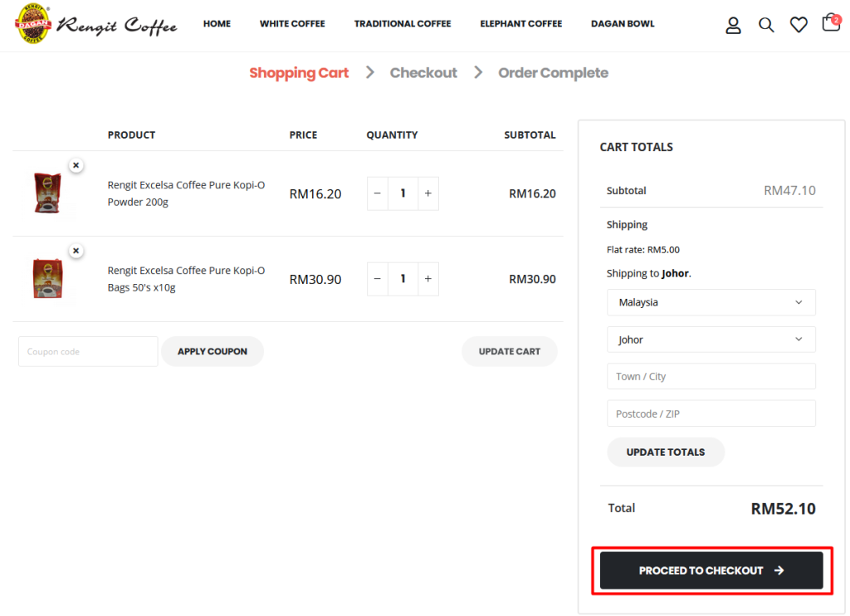Click the Rengit Coffee logo
This screenshot has width=850, height=616.
(x=96, y=24)
